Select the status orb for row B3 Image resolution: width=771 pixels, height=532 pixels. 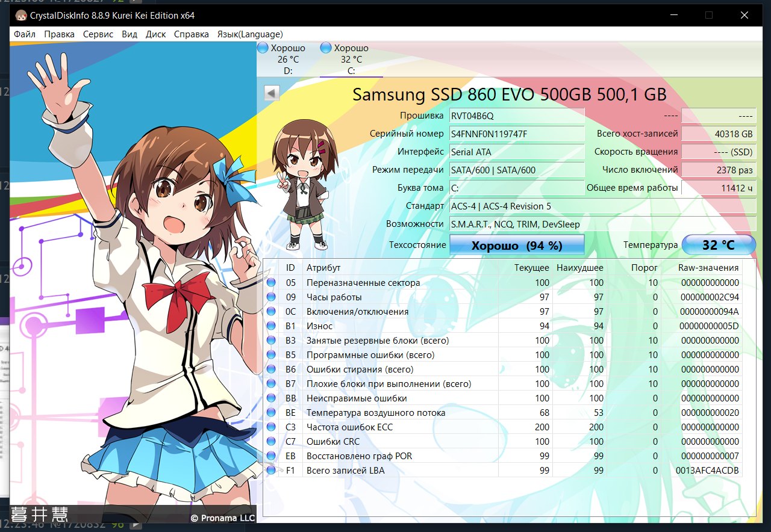pos(271,341)
